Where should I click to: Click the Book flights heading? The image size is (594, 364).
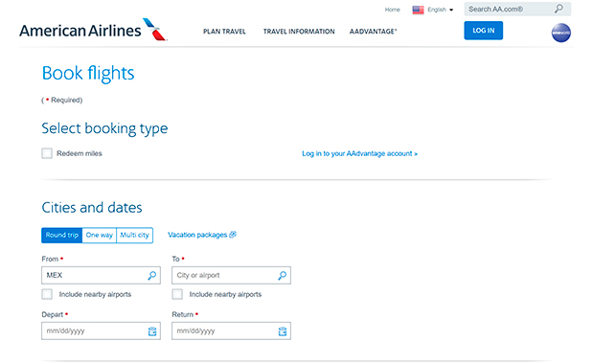pos(88,73)
